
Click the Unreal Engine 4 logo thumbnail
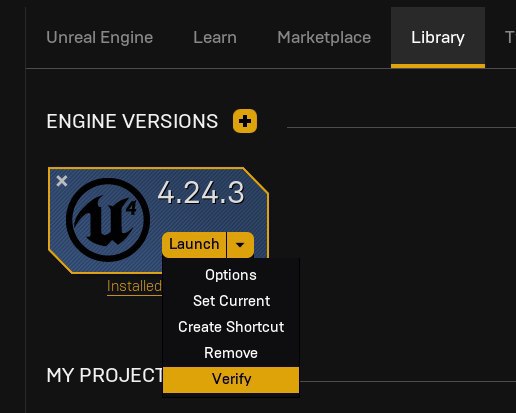(x=108, y=220)
